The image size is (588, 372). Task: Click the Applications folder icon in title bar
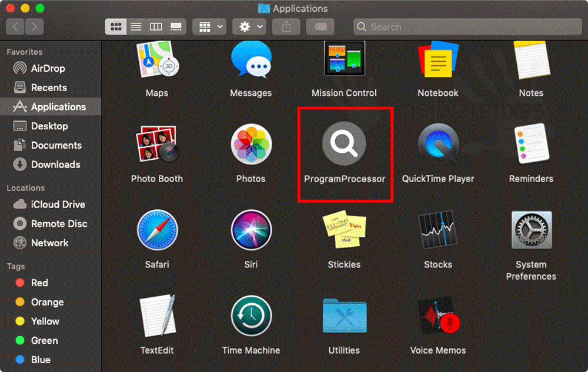(x=264, y=8)
